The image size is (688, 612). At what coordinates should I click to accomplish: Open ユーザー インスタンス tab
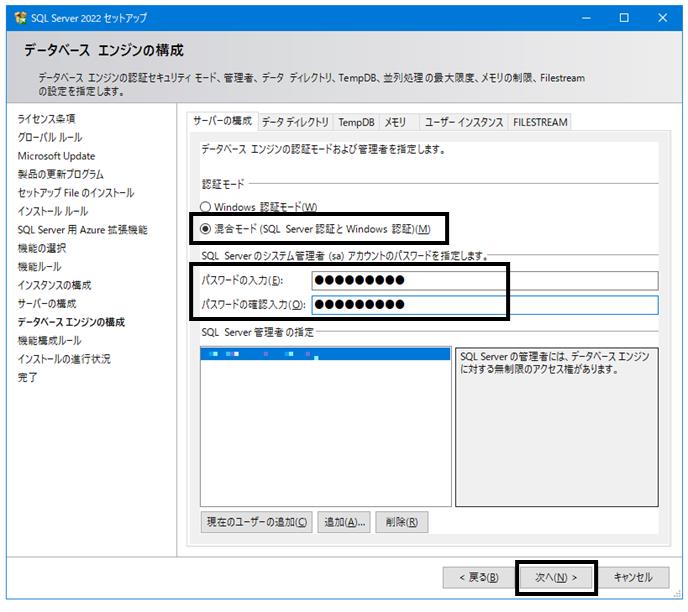tap(464, 122)
